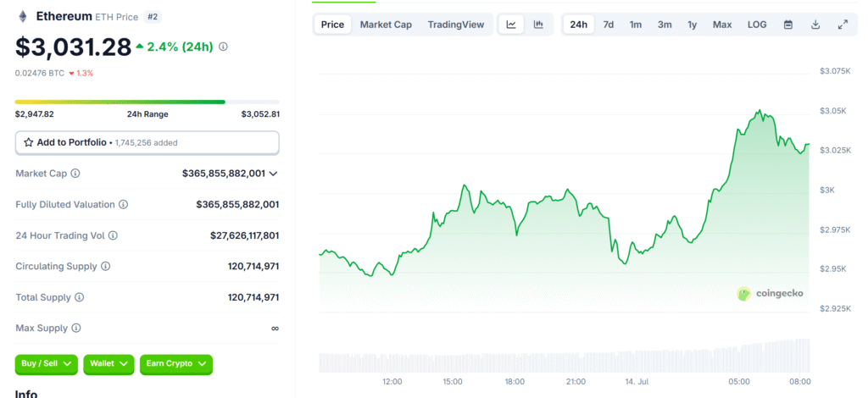This screenshot has width=868, height=398.
Task: Click the volume bars beneath the price chart
Action: click(x=565, y=357)
